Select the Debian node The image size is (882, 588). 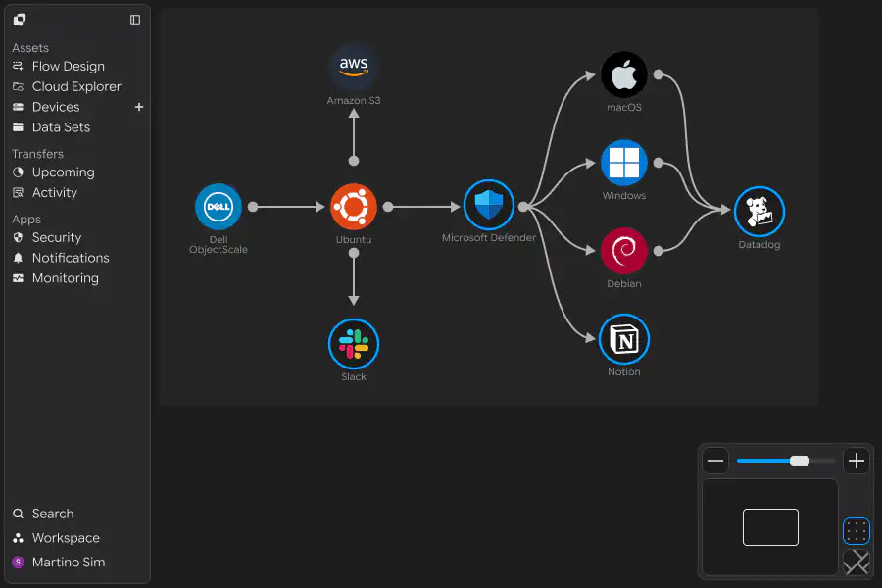624,251
